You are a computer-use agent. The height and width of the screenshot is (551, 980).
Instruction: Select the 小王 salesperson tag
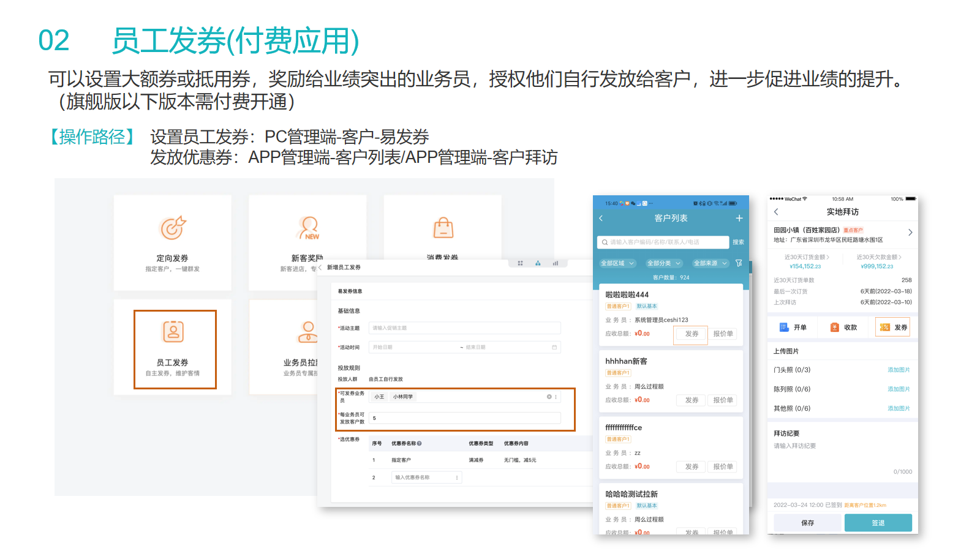pos(380,397)
